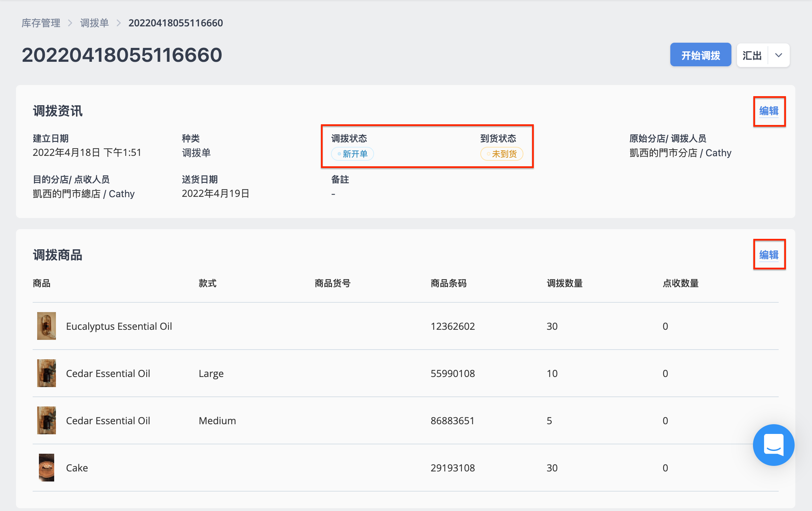Viewport: 812px width, 511px height.
Task: Edit the 调拨商品 transfer products section
Action: pyautogui.click(x=769, y=255)
